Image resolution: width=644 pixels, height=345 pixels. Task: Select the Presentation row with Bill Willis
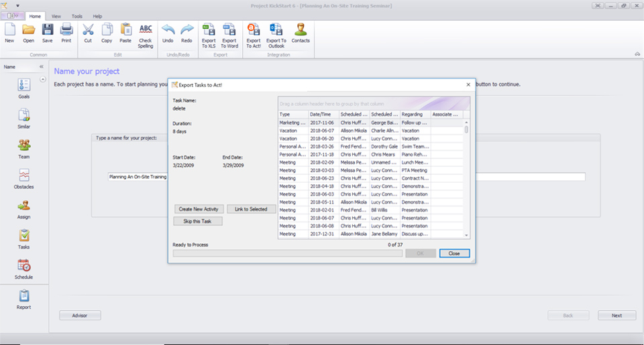(x=371, y=210)
